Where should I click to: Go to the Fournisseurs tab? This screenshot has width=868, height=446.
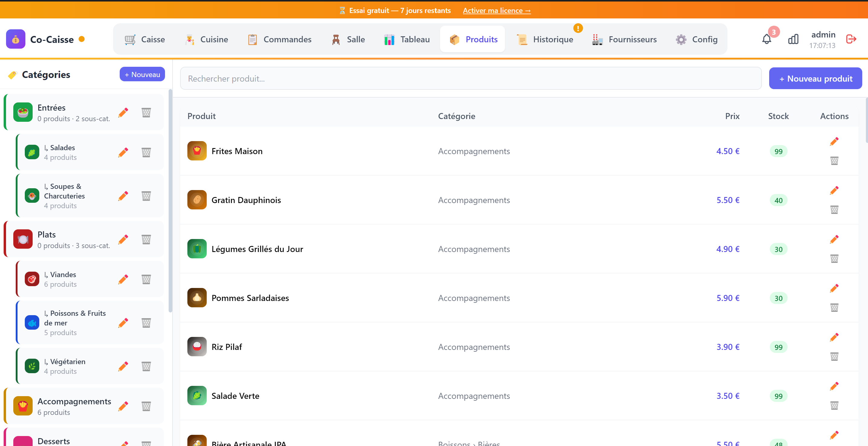[624, 39]
